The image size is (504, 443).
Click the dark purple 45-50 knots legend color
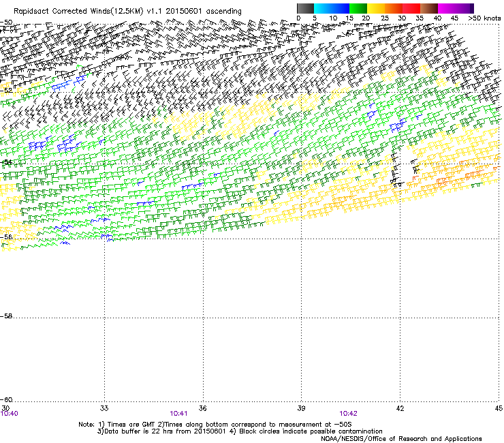point(464,8)
